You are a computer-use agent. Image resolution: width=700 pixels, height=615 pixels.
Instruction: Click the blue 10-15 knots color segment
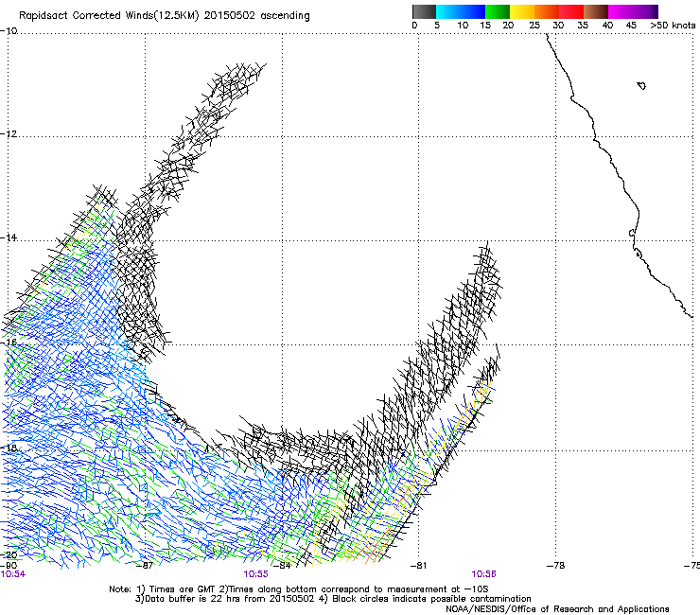[x=473, y=11]
